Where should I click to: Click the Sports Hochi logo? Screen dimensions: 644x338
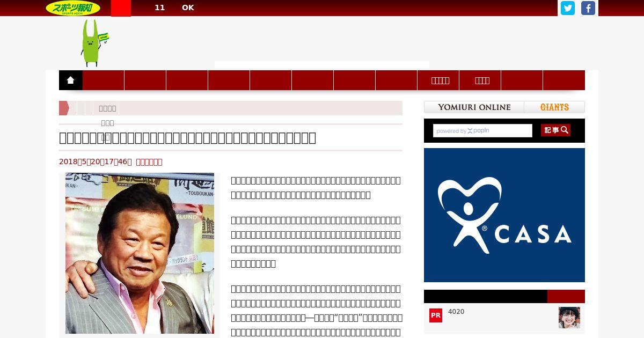(73, 8)
